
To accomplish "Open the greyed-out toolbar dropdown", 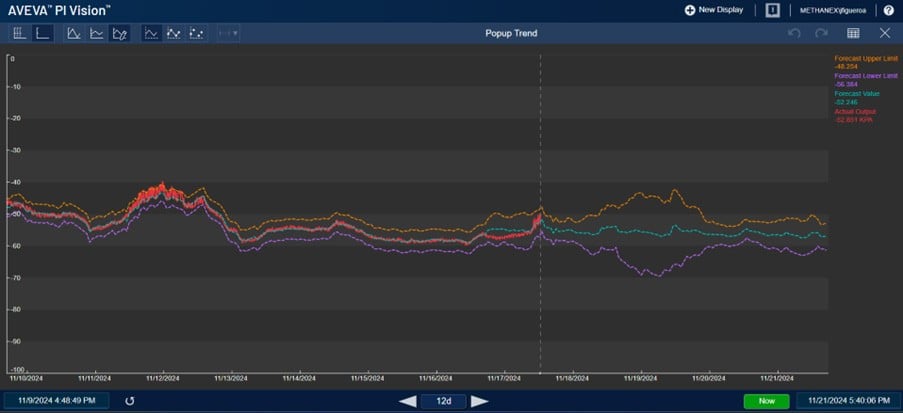I will click(228, 33).
